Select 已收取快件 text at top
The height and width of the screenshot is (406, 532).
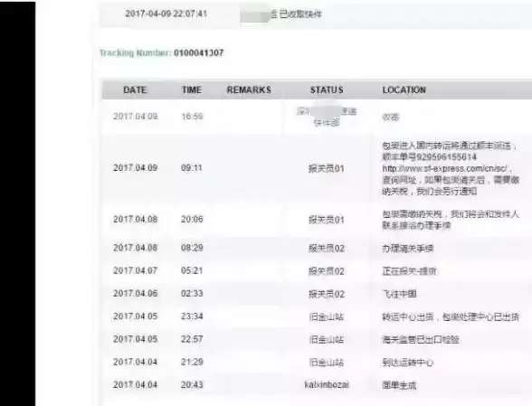coord(300,14)
